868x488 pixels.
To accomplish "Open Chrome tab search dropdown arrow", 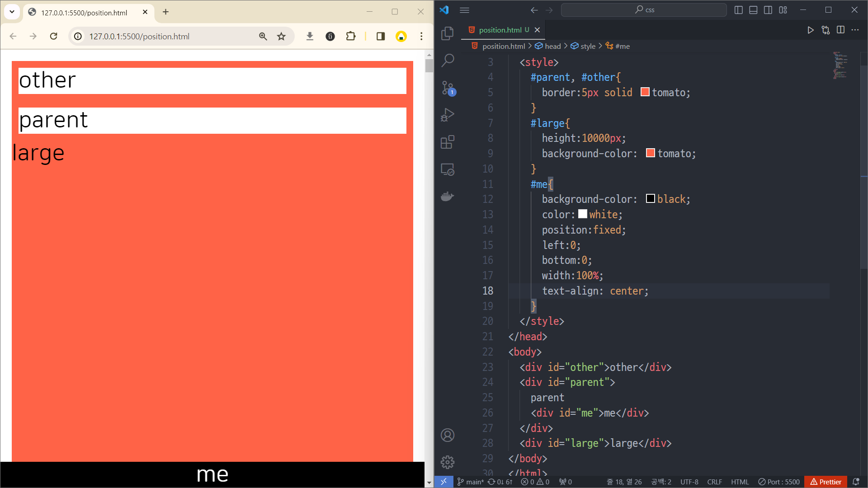I will [x=12, y=12].
